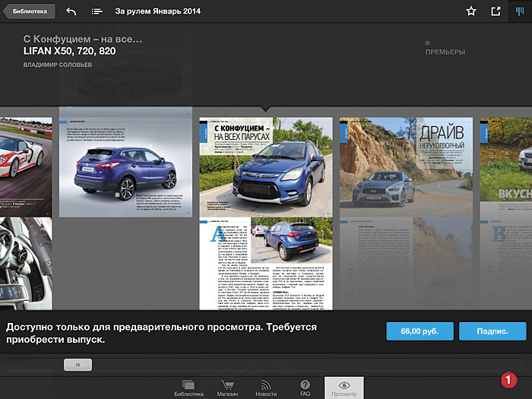
Task: Tap the undo back arrow icon
Action: (71, 11)
